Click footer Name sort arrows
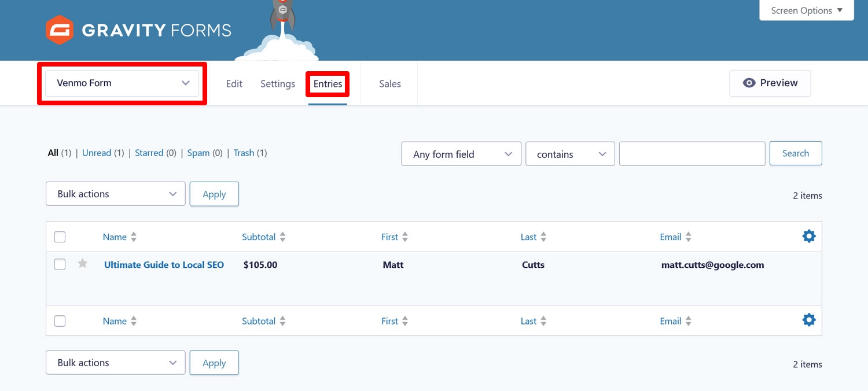 (x=134, y=321)
